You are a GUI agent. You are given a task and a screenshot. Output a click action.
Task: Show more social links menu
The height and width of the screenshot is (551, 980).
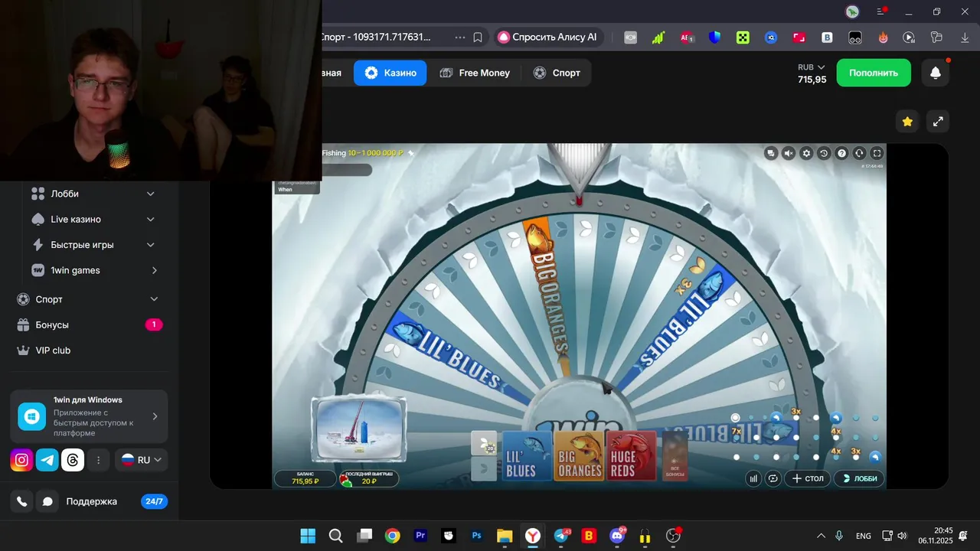98,460
